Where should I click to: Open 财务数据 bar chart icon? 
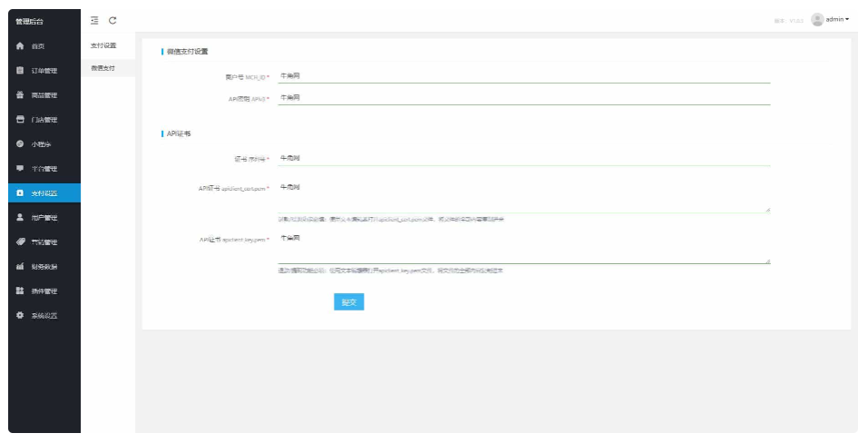click(x=20, y=267)
